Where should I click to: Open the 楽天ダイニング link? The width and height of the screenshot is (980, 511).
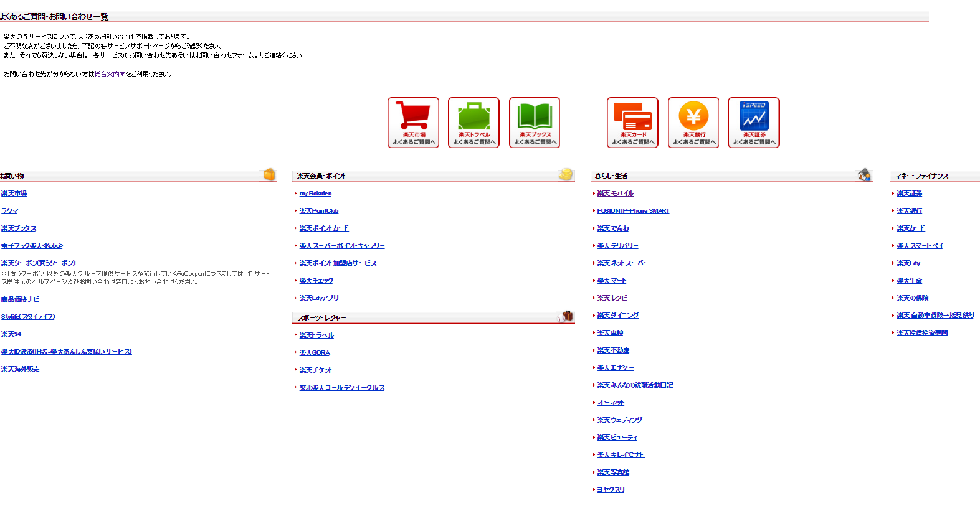click(618, 316)
